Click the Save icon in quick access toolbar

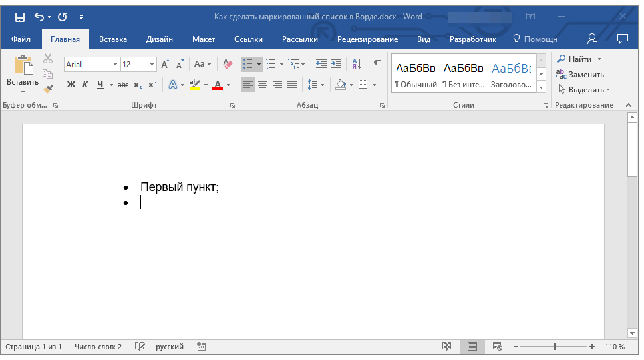[20, 17]
